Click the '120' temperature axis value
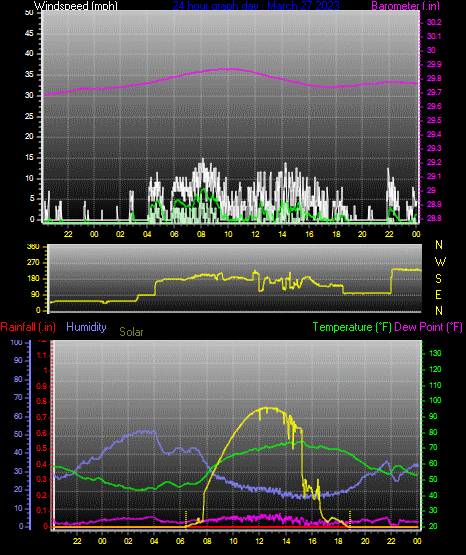466x555 pixels. coord(435,370)
